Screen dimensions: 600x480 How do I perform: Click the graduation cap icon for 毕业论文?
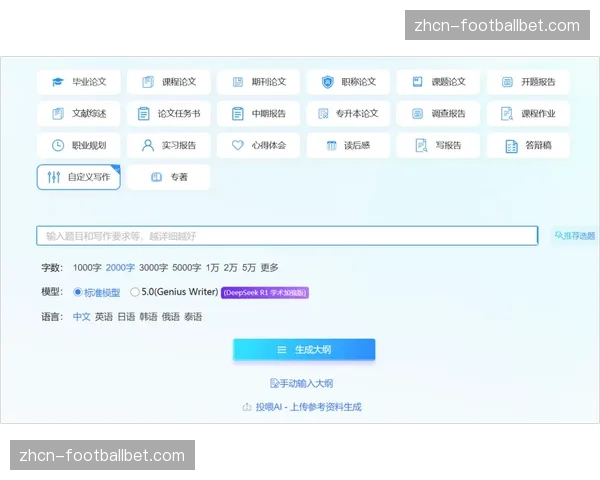click(x=57, y=82)
